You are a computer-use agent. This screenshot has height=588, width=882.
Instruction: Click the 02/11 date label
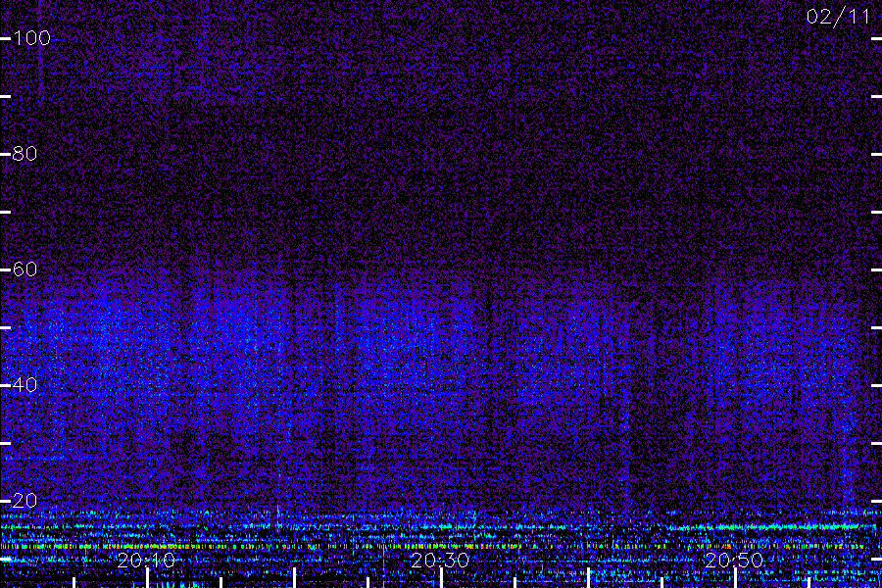838,17
